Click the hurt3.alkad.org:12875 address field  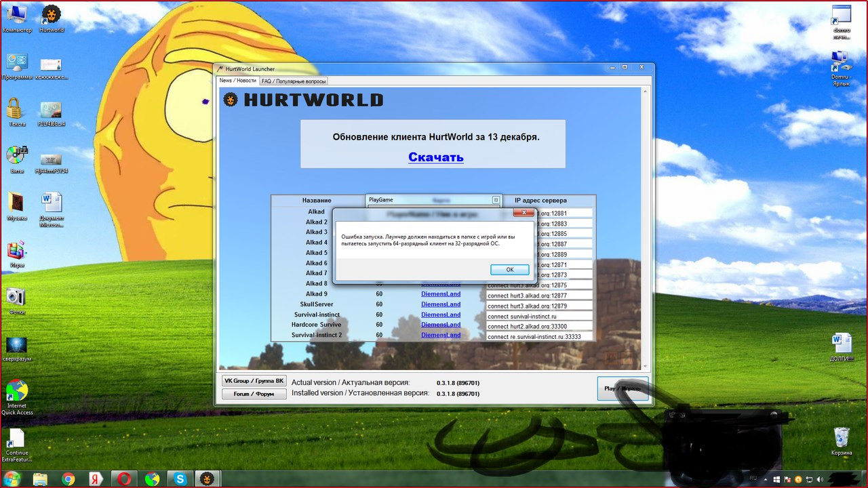(x=539, y=285)
